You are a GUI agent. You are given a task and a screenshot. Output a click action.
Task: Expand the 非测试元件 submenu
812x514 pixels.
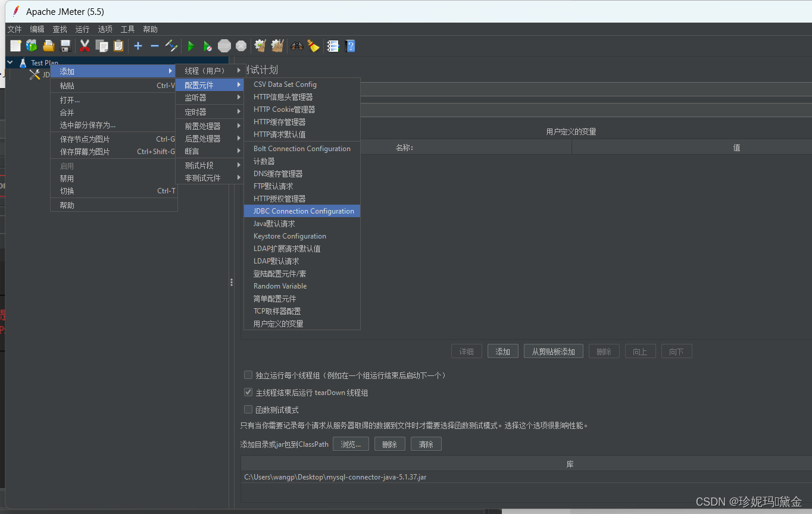click(210, 178)
